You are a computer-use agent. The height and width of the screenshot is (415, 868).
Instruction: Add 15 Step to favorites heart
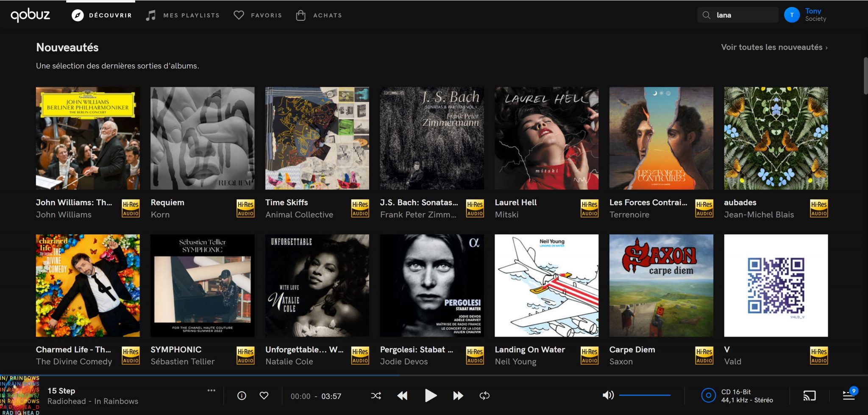coord(264,396)
